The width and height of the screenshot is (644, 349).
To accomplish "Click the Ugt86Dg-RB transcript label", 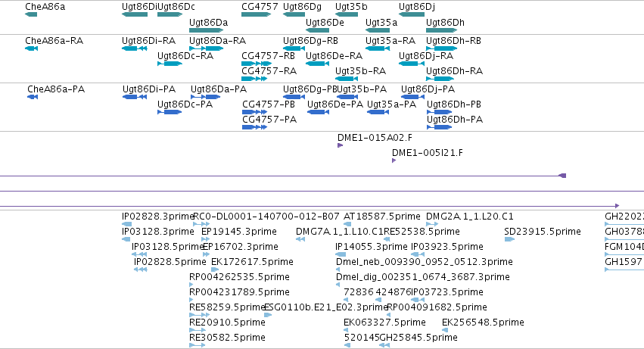I will point(310,41).
